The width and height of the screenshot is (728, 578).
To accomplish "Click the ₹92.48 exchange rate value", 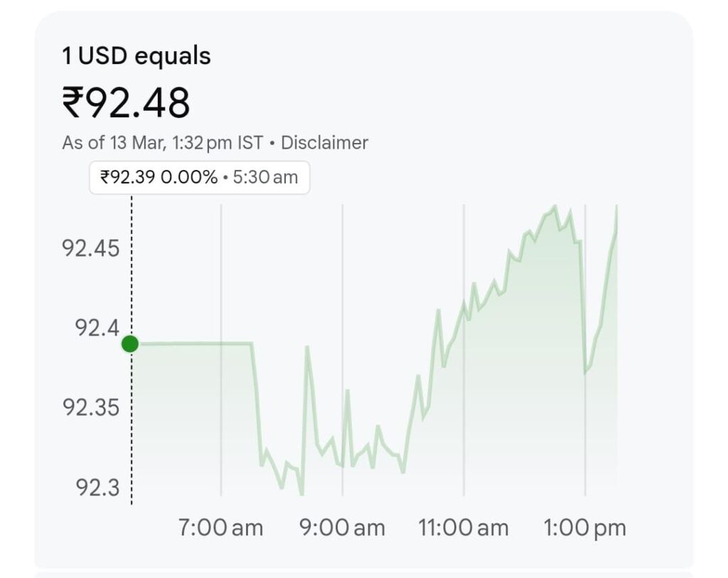I will point(127,102).
